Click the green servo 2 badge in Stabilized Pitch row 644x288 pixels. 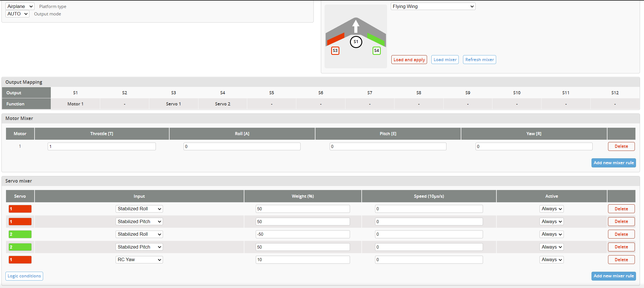click(x=20, y=247)
